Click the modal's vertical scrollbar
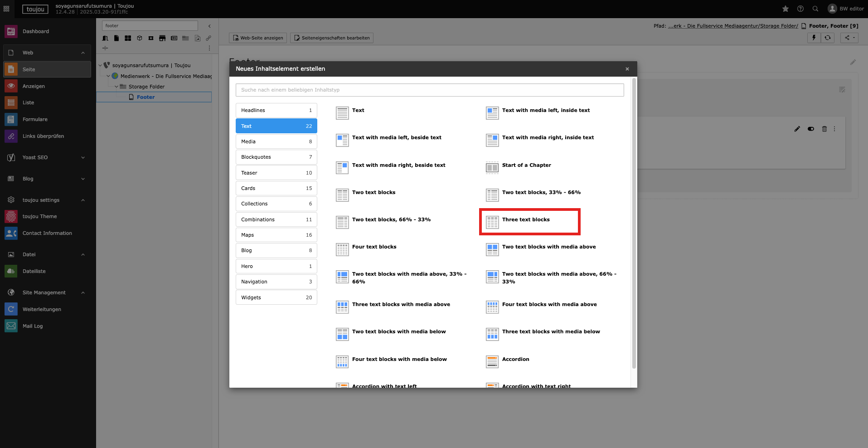The height and width of the screenshot is (448, 868). point(634,227)
